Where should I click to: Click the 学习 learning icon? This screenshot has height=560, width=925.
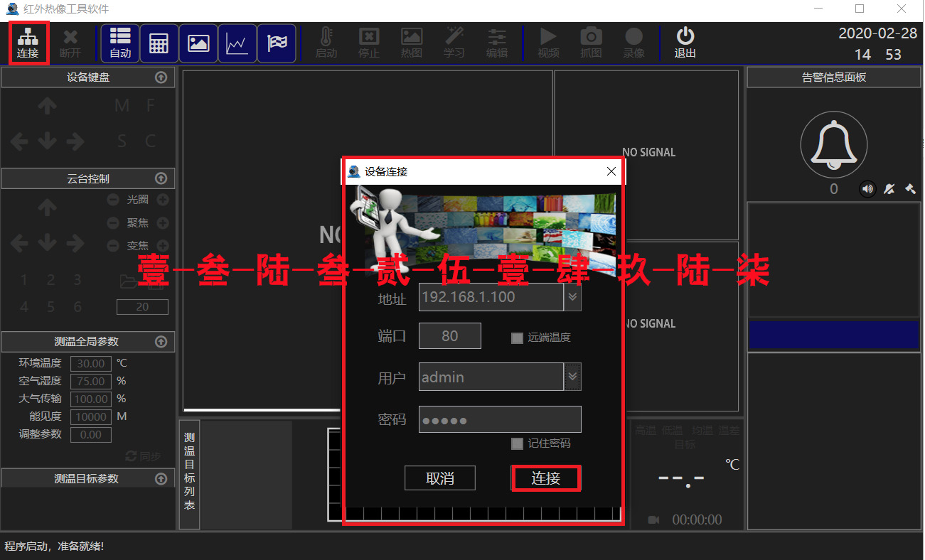click(x=454, y=43)
